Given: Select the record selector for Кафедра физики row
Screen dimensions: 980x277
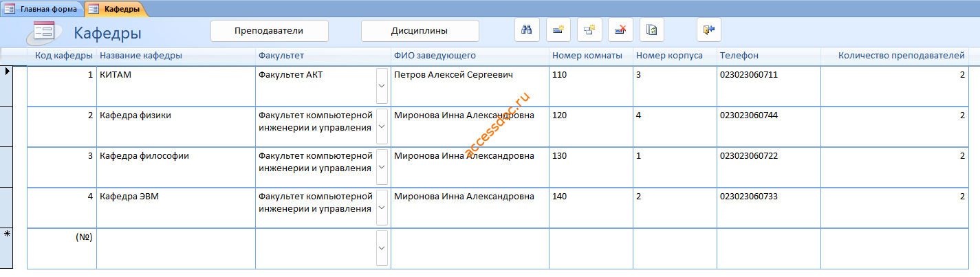Looking at the screenshot, I should pyautogui.click(x=7, y=126).
